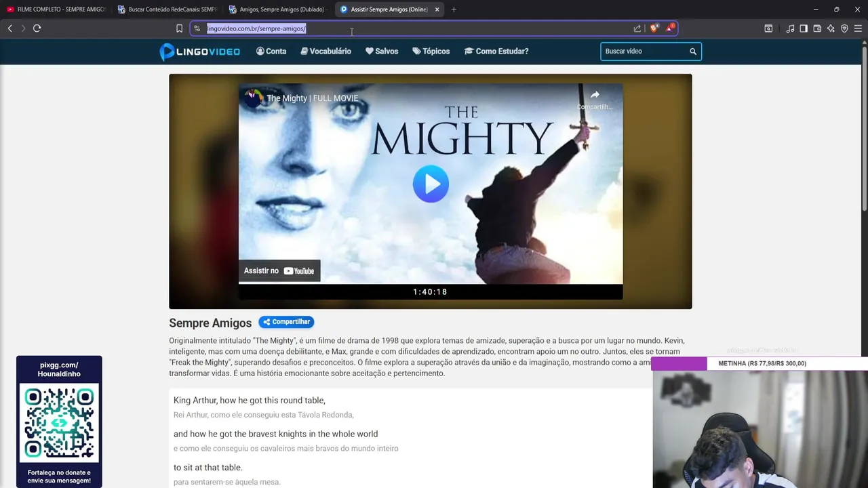Switch to Amigos, Sempre Amigos (Dublado) tab

click(x=279, y=9)
